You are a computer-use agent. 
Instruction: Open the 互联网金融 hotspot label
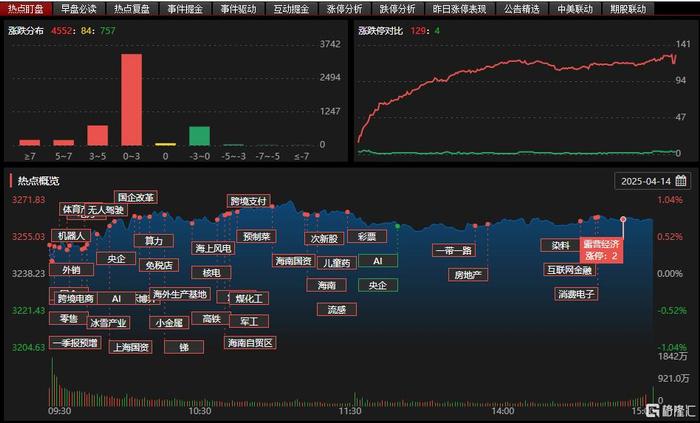(570, 270)
